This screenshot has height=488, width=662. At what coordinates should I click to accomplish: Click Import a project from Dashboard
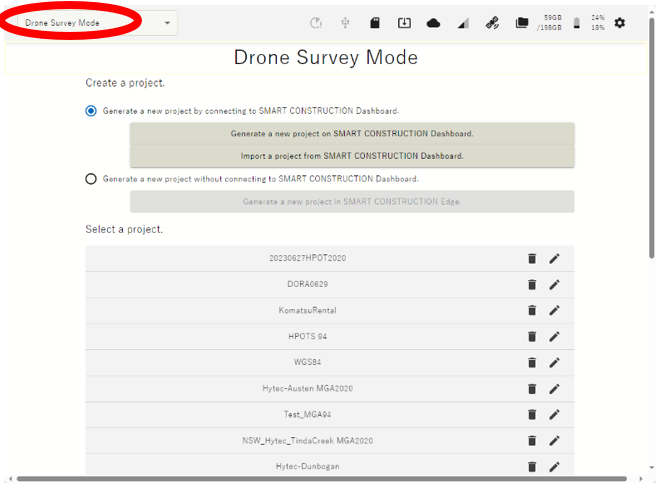tap(352, 156)
